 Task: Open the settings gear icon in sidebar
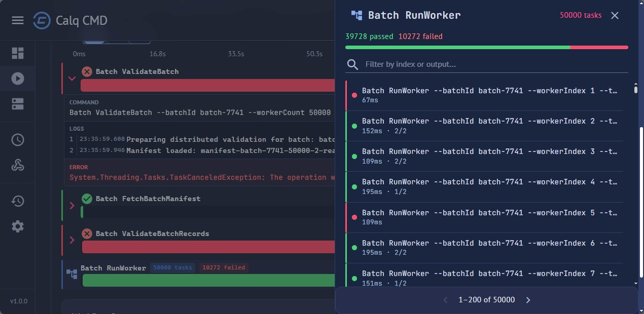[x=18, y=226]
